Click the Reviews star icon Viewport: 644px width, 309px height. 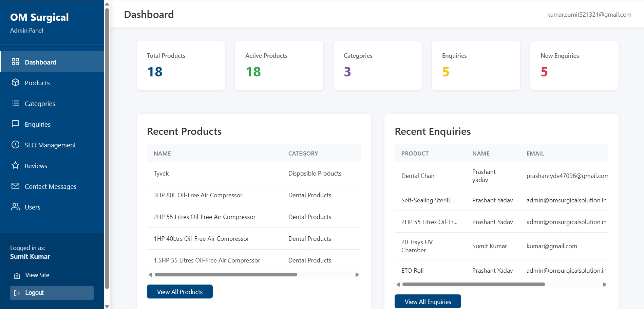(15, 165)
